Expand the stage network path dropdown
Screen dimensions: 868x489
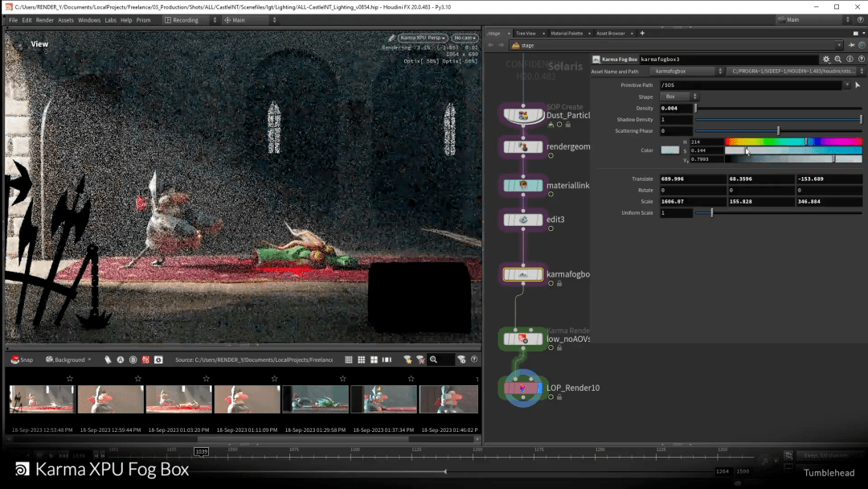tap(839, 45)
